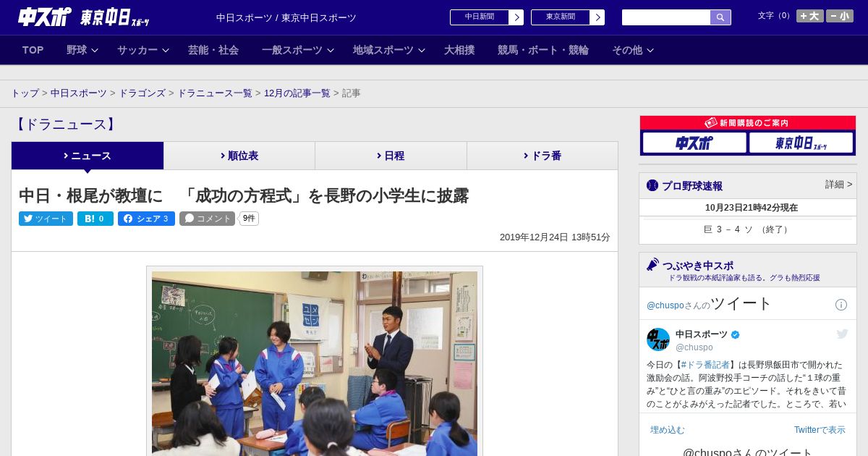Expand the 一般スポーツ menu
The image size is (868, 456).
[298, 50]
